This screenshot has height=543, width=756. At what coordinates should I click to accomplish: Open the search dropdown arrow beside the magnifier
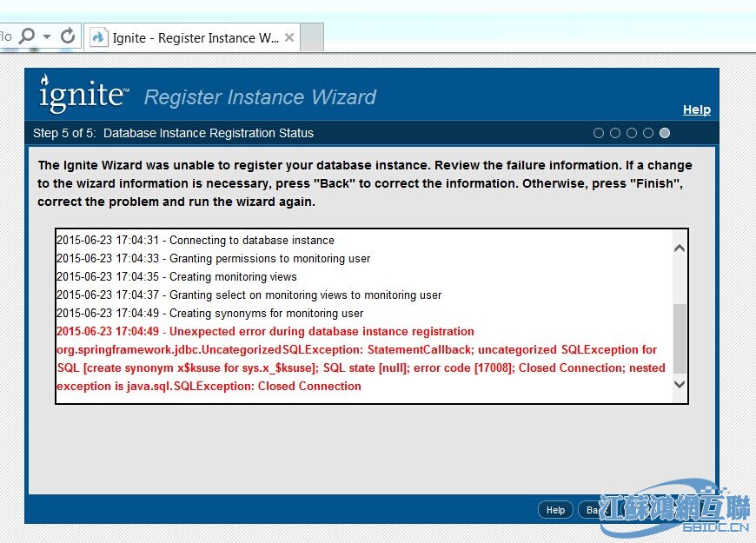tap(47, 36)
